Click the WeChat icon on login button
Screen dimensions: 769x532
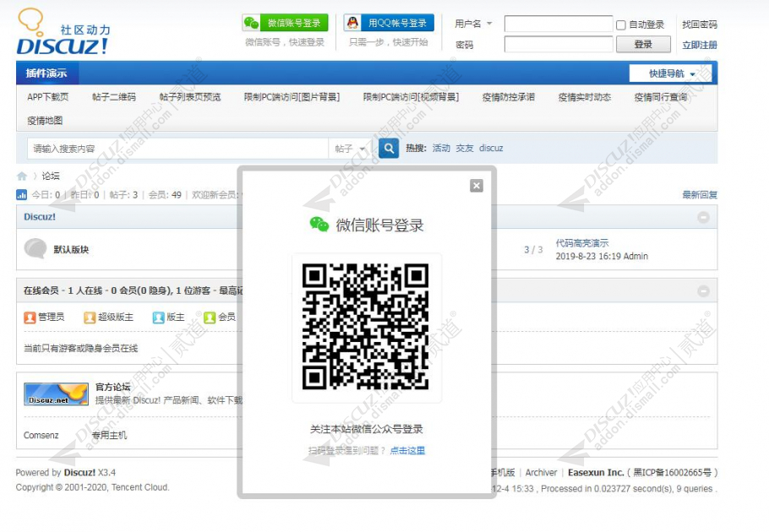pos(251,23)
